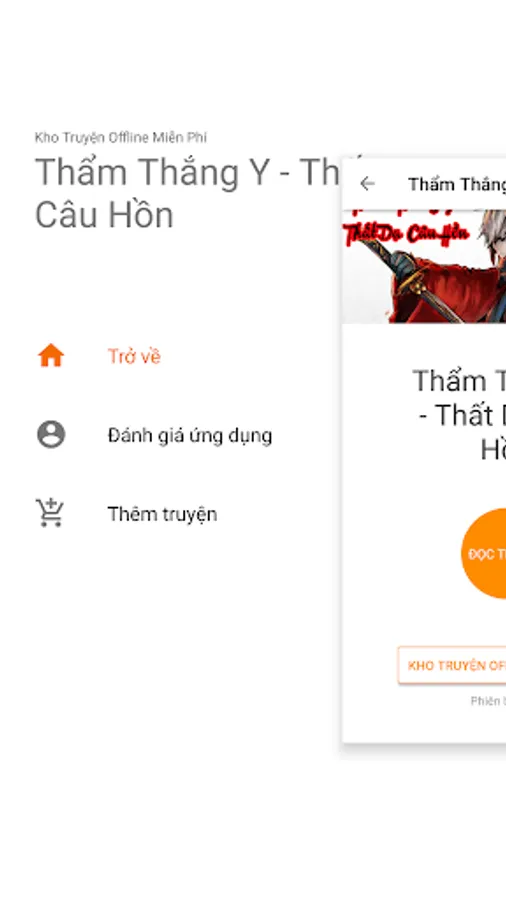
Task: Tap the orange home icon
Action: pos(51,356)
